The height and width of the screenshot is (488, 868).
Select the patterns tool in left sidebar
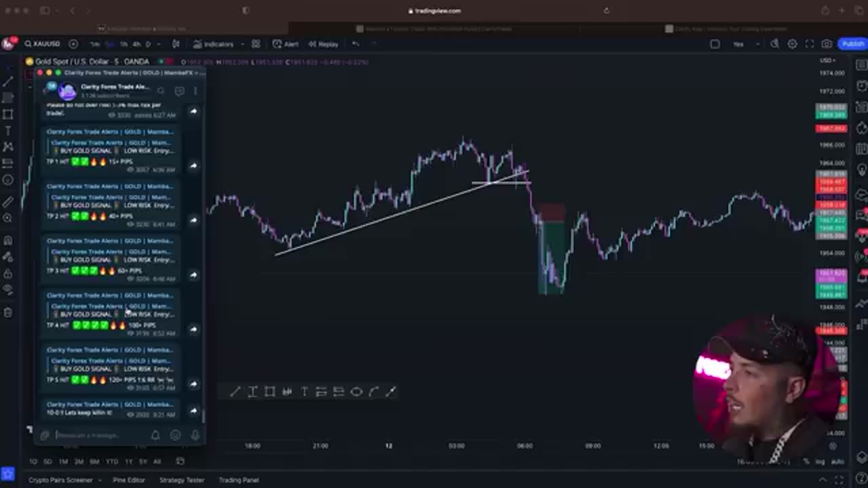(x=8, y=146)
